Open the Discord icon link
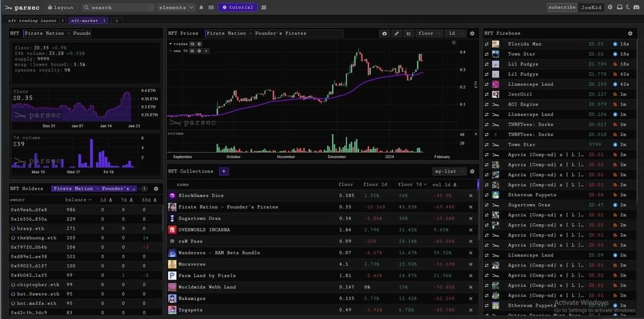This screenshot has width=644, height=319. pyautogui.click(x=636, y=7)
